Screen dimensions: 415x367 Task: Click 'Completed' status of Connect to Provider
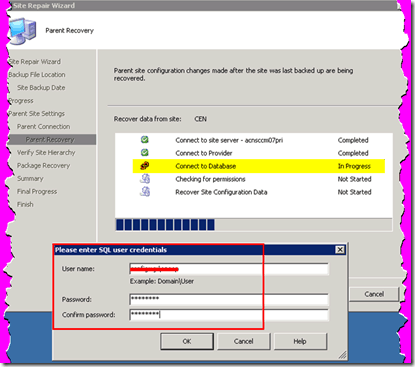(353, 153)
